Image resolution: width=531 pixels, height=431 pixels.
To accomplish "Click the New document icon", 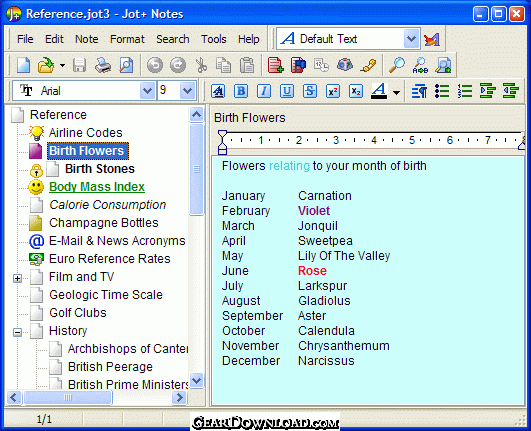I will [x=23, y=65].
